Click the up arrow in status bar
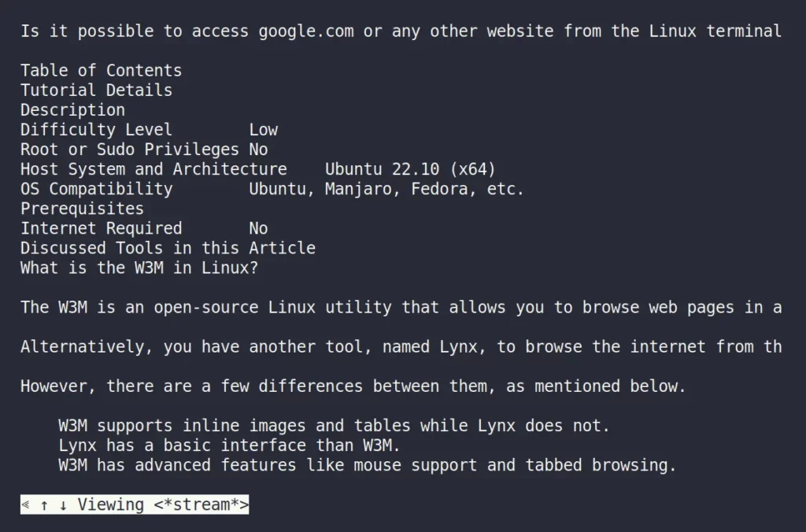 [45, 505]
